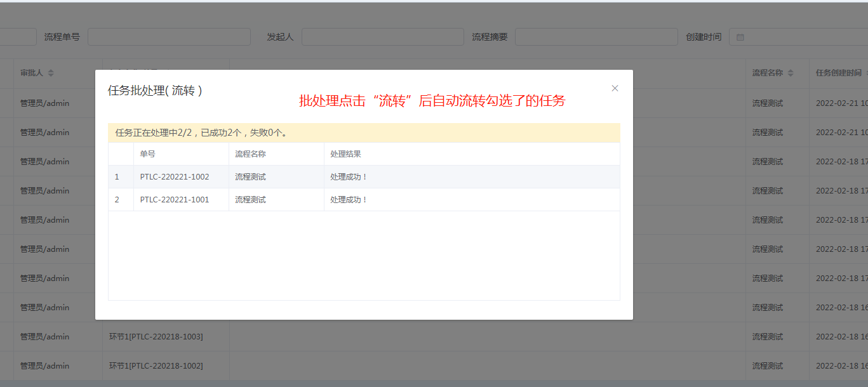The height and width of the screenshot is (387, 868).
Task: Sort background table by 流程名称 arrows
Action: pos(791,74)
